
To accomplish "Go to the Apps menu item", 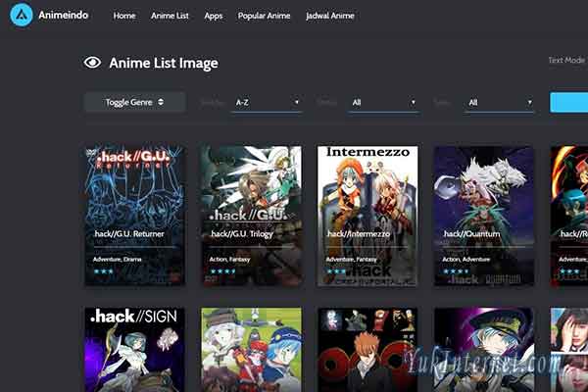I will (x=214, y=16).
